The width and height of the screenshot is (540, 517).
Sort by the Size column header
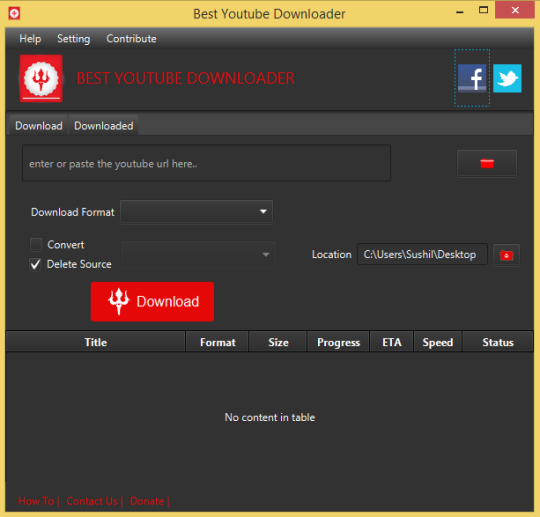(278, 342)
